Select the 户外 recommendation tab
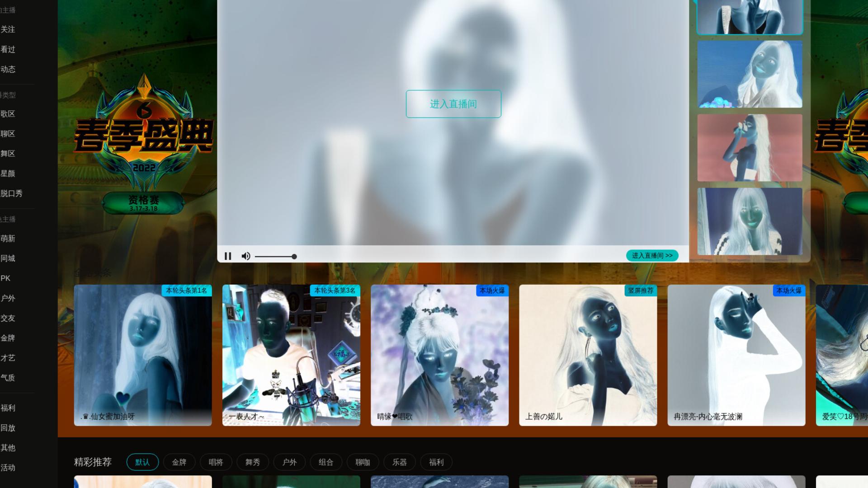Screen dimensions: 868x488 tap(289, 462)
